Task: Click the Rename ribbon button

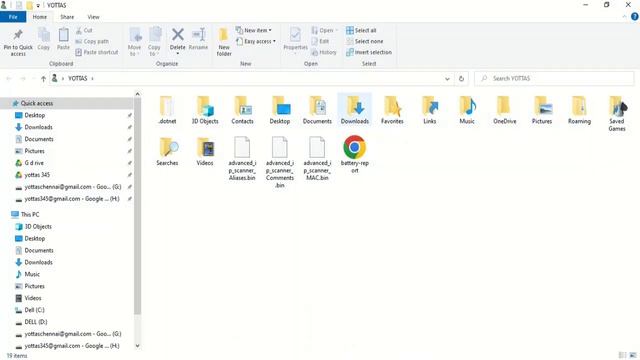Action: (198, 40)
